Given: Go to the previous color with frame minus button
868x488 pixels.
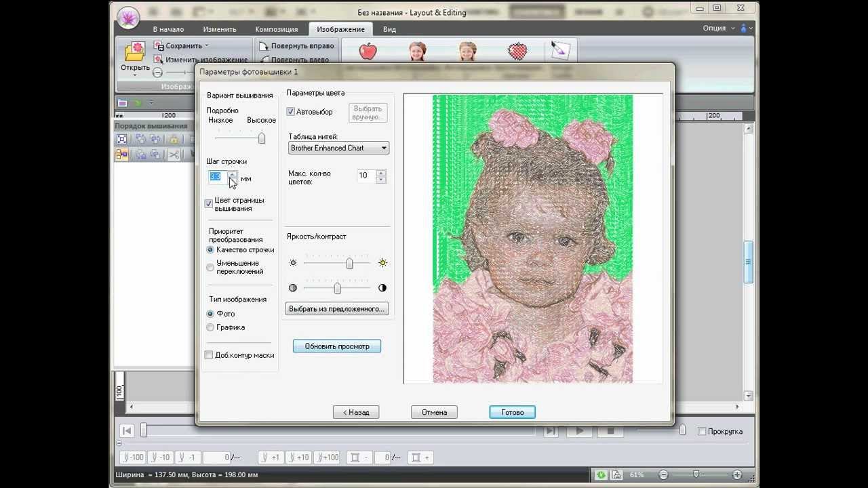Looking at the screenshot, I should tap(359, 457).
